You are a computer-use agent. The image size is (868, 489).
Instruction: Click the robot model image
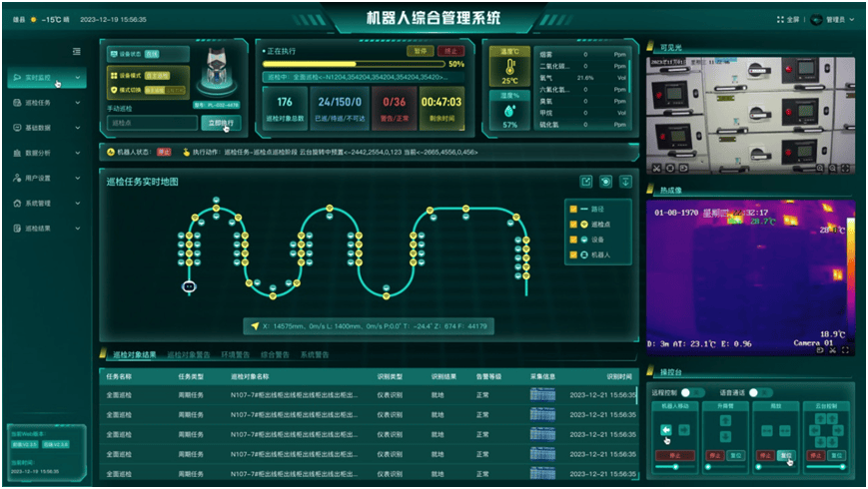click(x=217, y=70)
